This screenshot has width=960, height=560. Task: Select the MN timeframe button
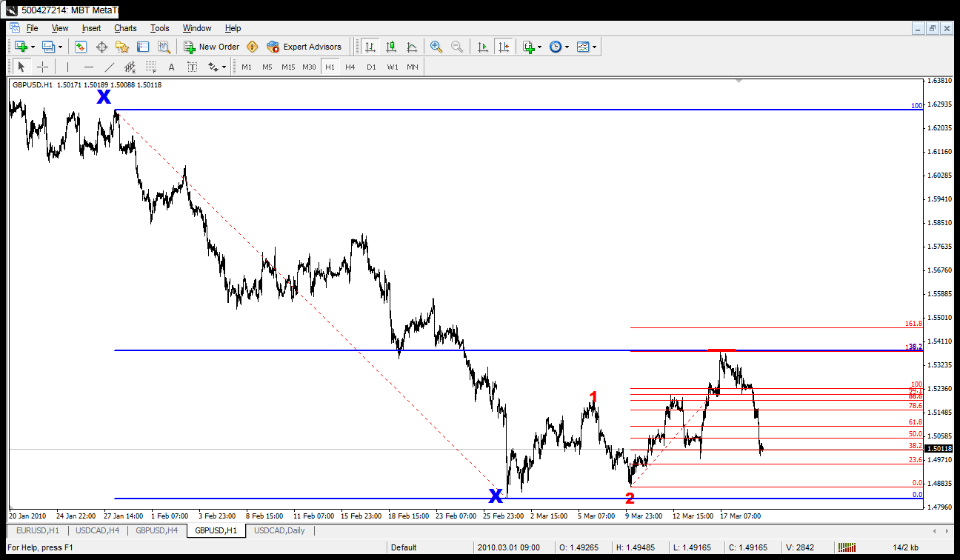(413, 67)
